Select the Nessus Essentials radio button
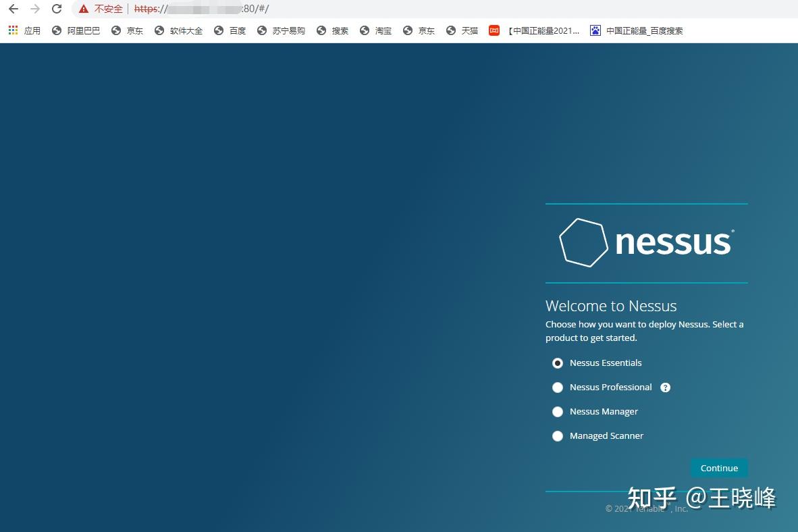 coord(558,363)
